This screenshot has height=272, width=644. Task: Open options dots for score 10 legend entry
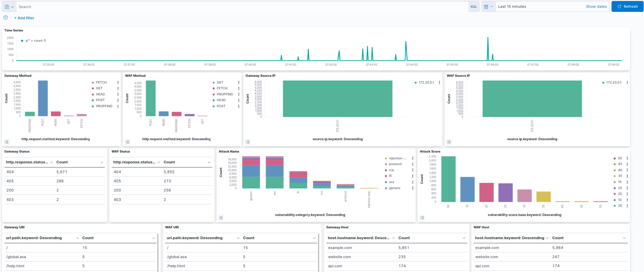(627, 200)
